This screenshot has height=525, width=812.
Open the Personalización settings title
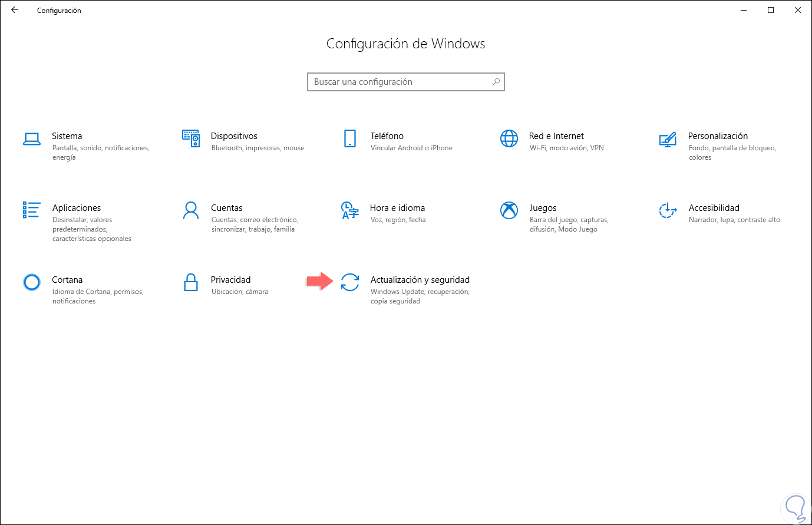tap(718, 136)
